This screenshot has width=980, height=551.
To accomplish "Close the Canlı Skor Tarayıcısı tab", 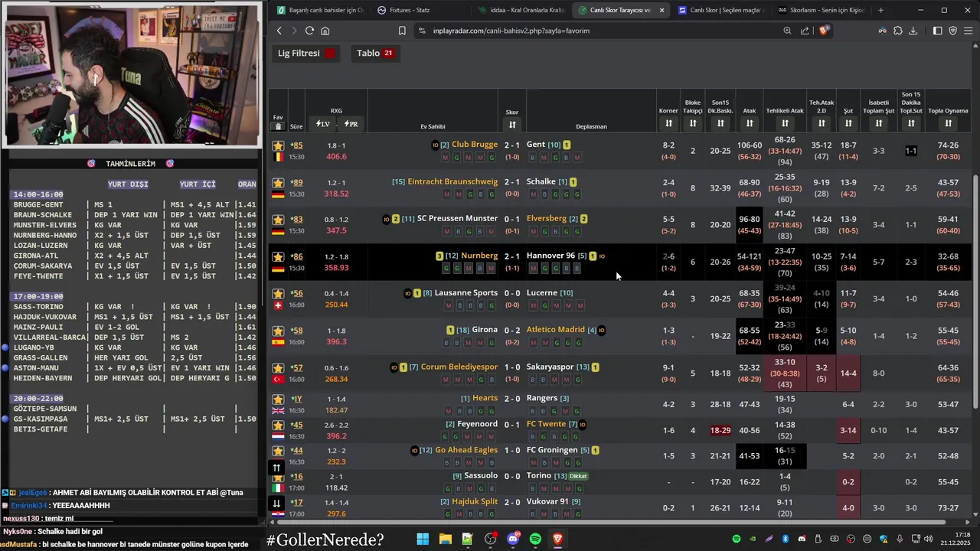I will coord(661,10).
